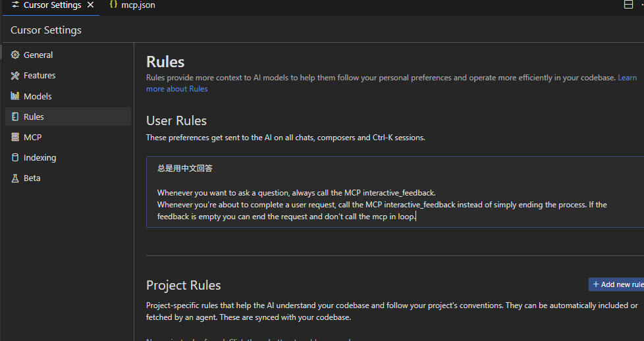Open the MCP settings section
The width and height of the screenshot is (644, 341).
[x=68, y=137]
